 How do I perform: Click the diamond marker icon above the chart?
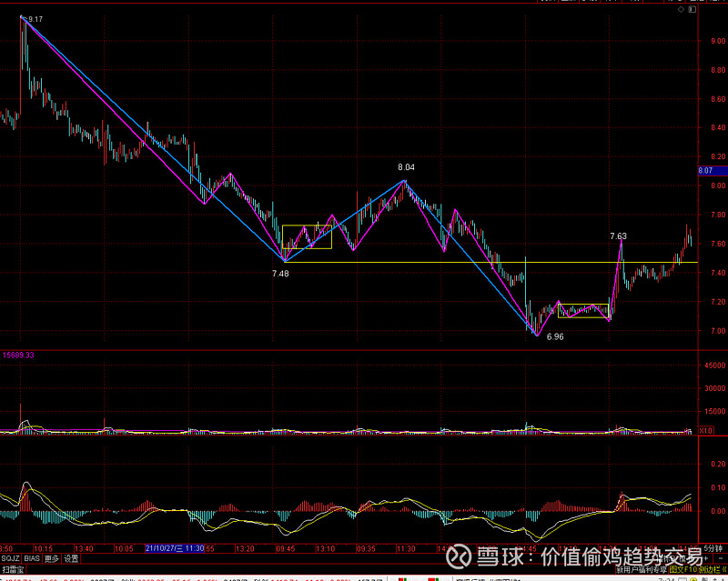681,9
